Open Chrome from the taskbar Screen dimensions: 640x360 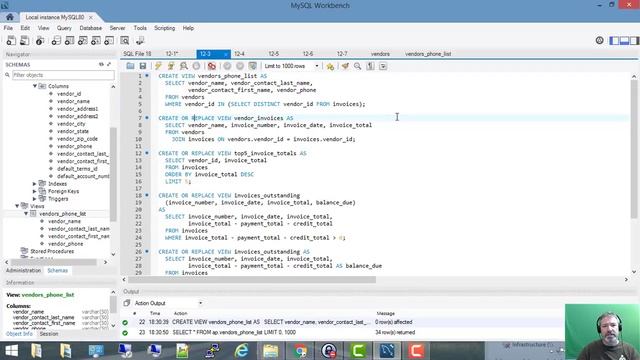(300, 351)
